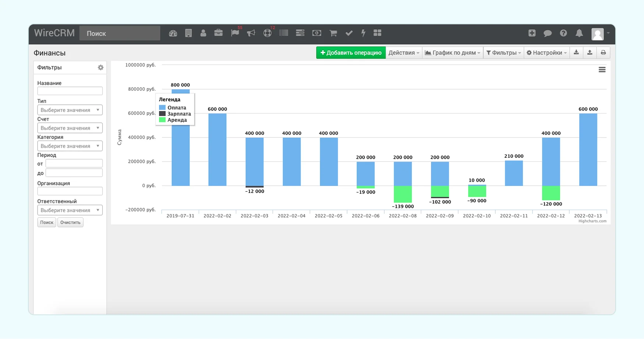Toggle the Оплата legend series
The height and width of the screenshot is (339, 644).
pyautogui.click(x=173, y=108)
